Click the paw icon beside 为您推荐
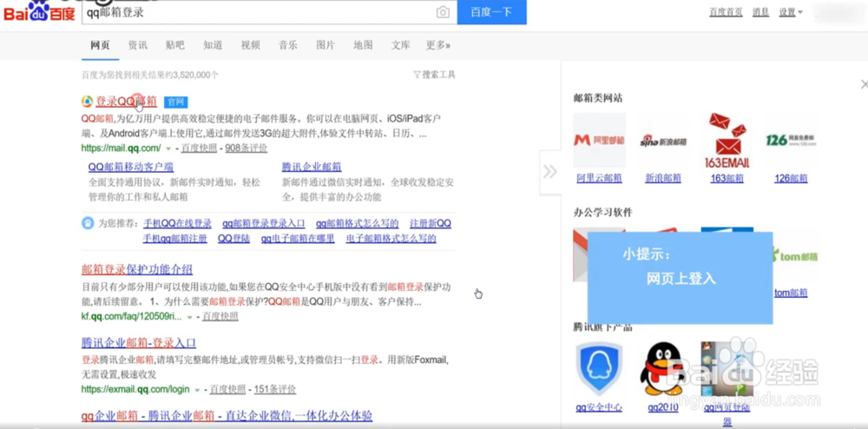This screenshot has width=868, height=429. coord(88,223)
